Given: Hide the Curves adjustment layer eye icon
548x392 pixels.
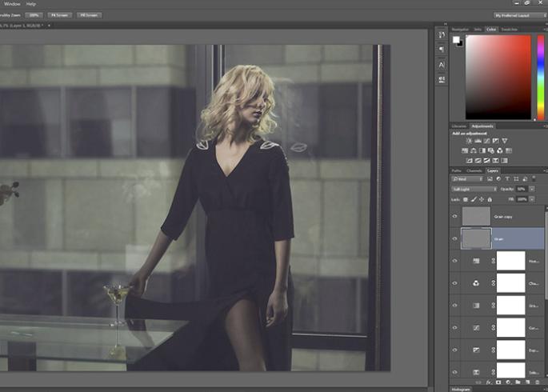Looking at the screenshot, I should coord(455,328).
